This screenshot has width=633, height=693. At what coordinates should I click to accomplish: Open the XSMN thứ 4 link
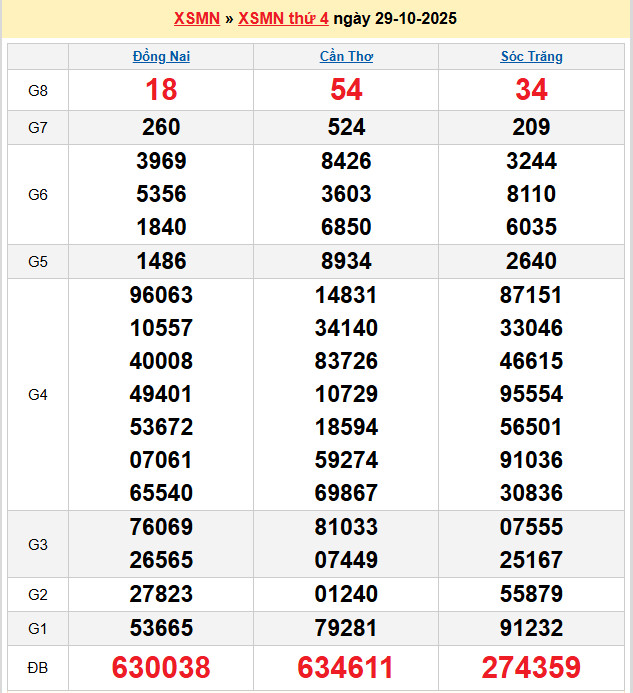pos(283,19)
